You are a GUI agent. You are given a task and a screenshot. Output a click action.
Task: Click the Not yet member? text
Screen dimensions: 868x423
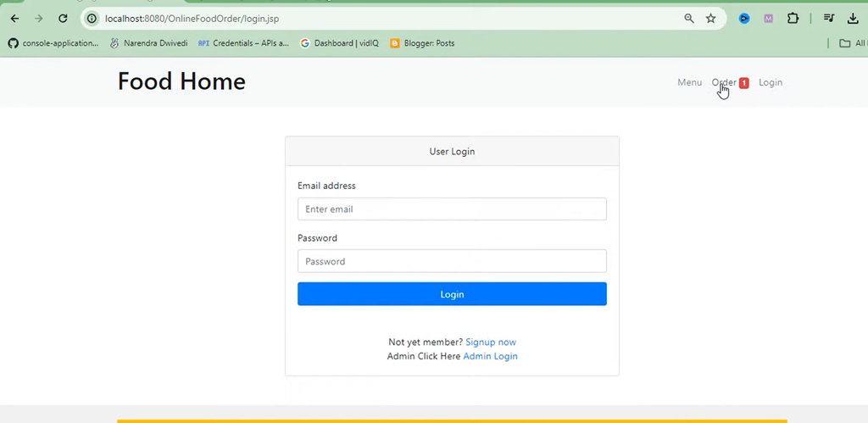pyautogui.click(x=426, y=342)
